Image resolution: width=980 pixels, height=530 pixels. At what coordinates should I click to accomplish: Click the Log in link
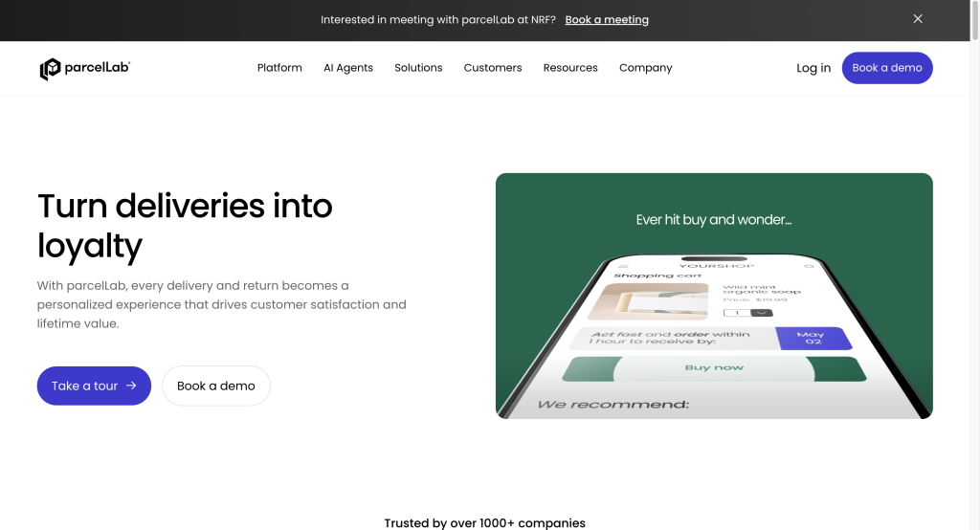tap(813, 68)
